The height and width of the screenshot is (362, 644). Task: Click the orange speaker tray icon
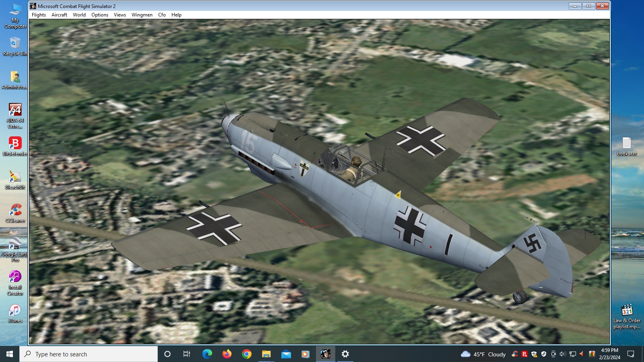(x=582, y=354)
